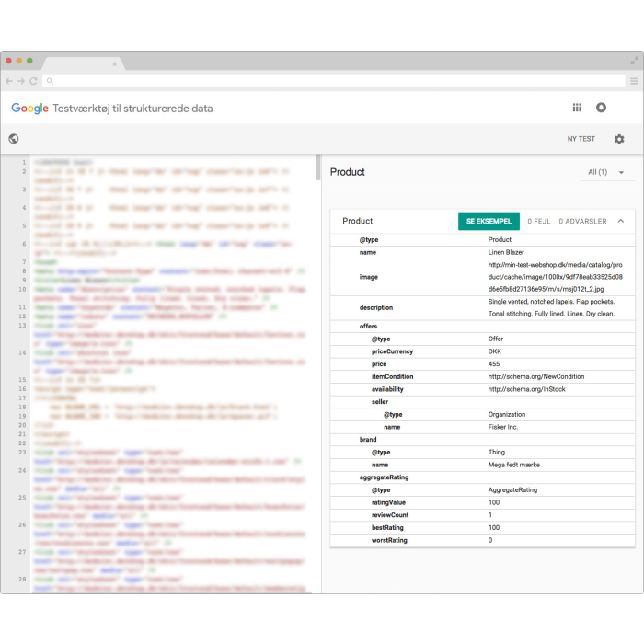Click the globe fetch-URL icon
Viewport: 644px width, 644px height.
pos(14,139)
